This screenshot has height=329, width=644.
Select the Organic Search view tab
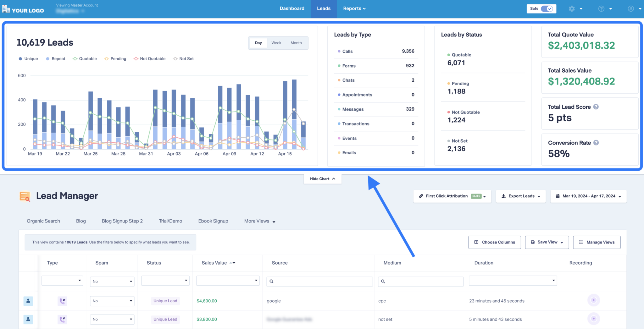coord(43,221)
